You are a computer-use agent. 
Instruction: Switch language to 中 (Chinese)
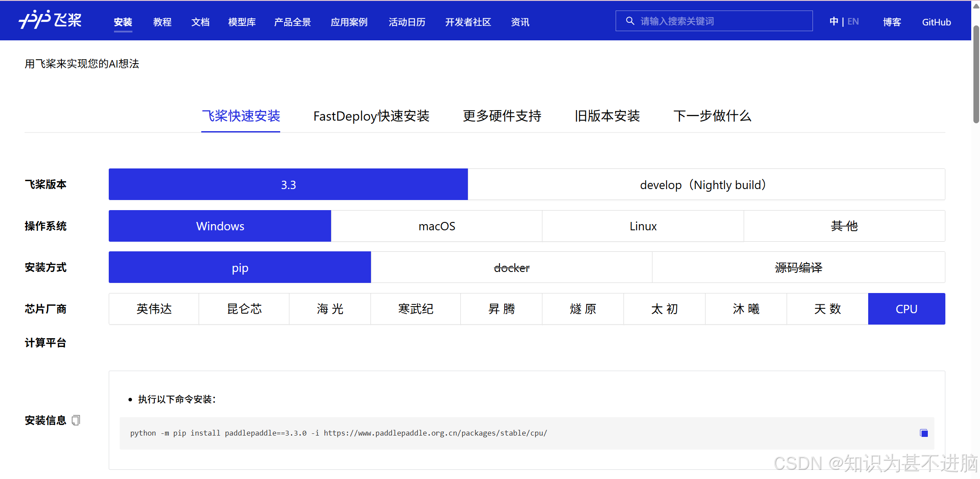coord(834,21)
